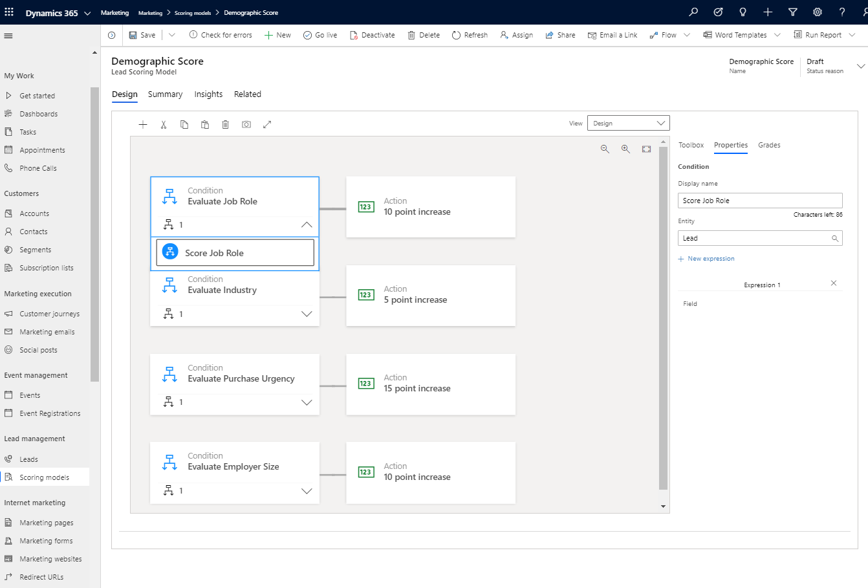Click the Go live button
Viewport: 868px width, 588px height.
pos(320,35)
